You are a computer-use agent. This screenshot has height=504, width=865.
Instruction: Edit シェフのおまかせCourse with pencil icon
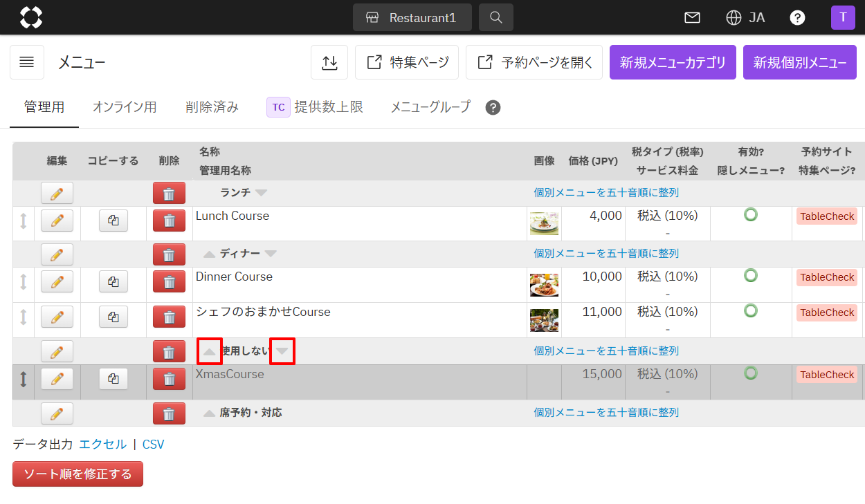pyautogui.click(x=57, y=317)
